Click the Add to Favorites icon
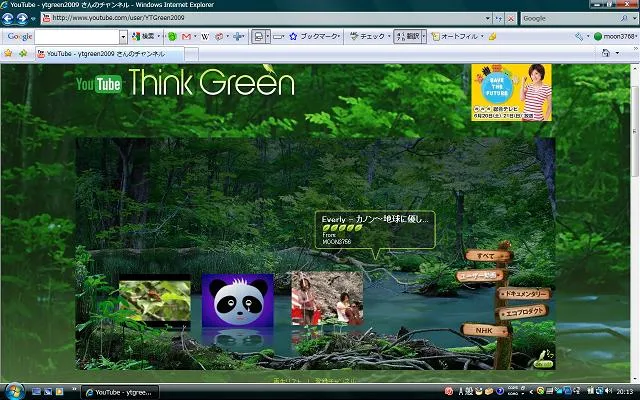 [x=23, y=53]
